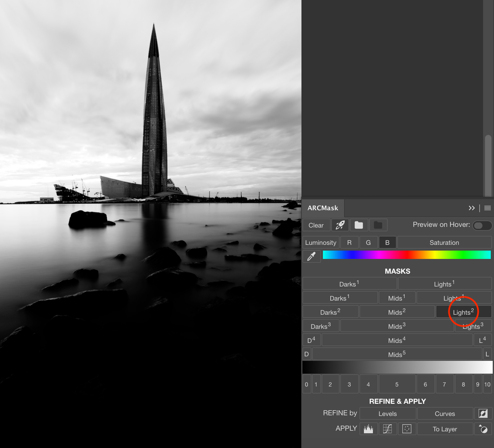
Task: Switch to the ARCMask tab
Action: point(323,208)
